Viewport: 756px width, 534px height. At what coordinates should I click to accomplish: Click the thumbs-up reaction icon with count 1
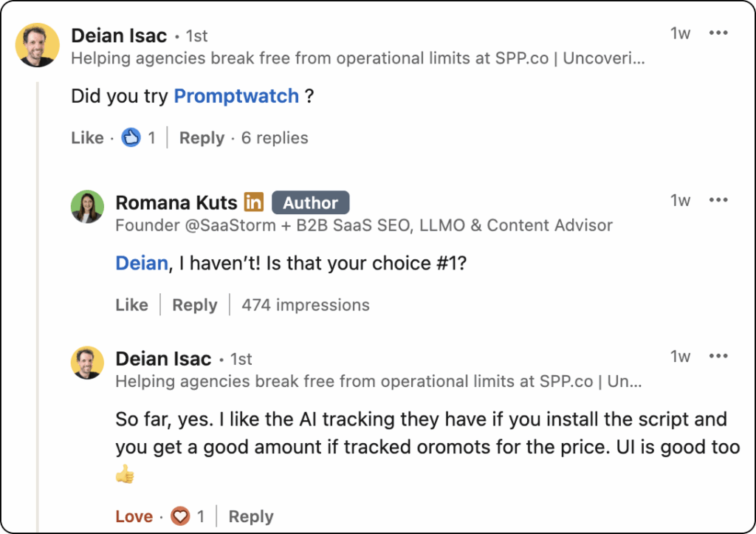131,137
